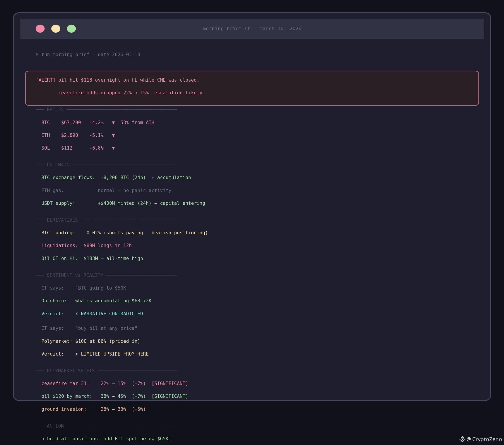Click the morning_brief.sh window title
Image resolution: width=504 pixels, height=445 pixels.
[x=252, y=29]
